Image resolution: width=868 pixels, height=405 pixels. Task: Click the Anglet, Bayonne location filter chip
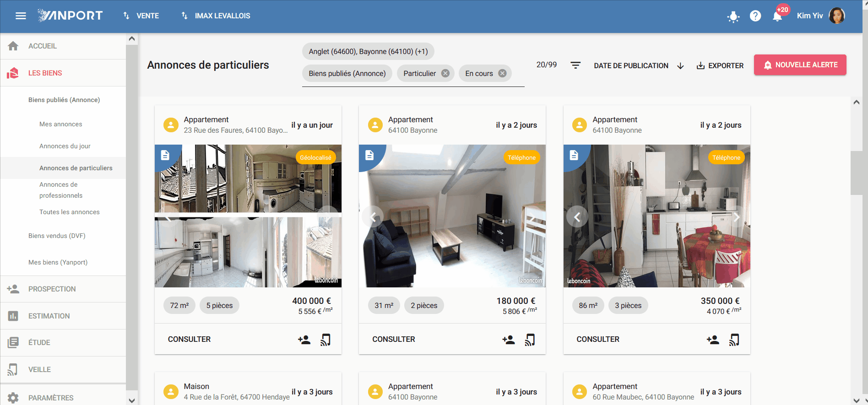[368, 51]
